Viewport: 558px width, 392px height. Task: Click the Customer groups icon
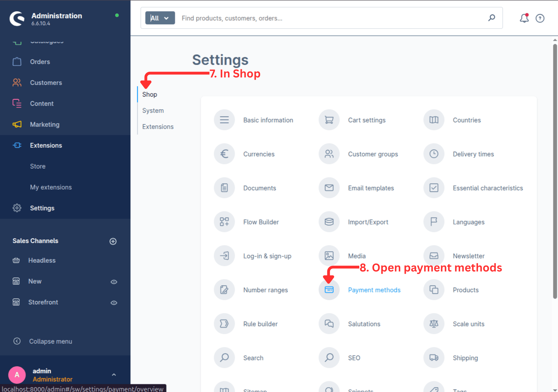point(329,154)
